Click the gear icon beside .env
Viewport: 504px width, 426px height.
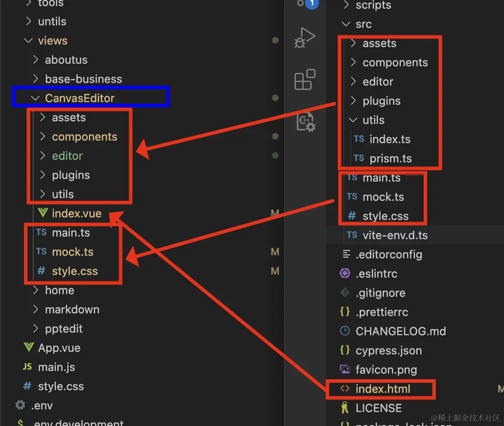(20, 405)
